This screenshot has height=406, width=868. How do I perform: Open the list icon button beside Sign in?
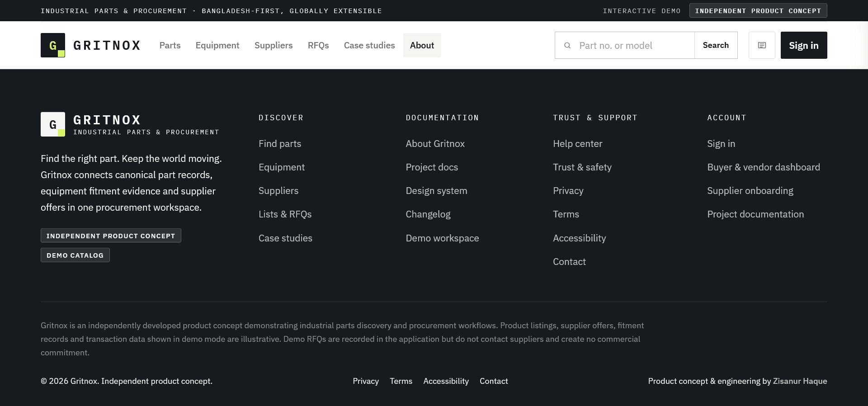pyautogui.click(x=762, y=45)
